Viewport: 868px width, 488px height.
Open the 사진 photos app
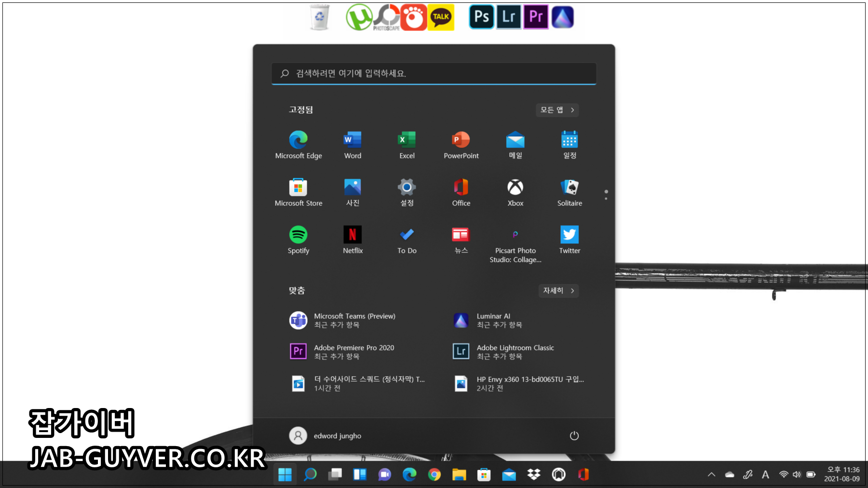[x=353, y=192]
